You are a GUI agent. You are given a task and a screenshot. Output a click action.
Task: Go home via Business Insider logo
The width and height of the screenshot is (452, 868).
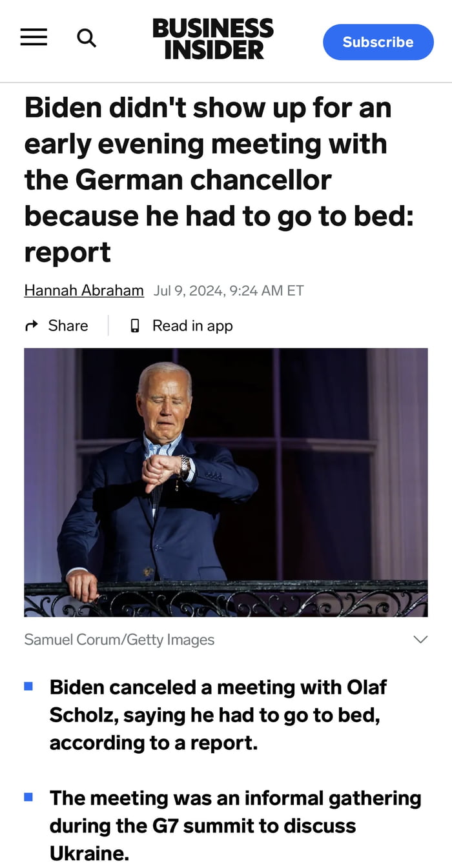tap(213, 39)
